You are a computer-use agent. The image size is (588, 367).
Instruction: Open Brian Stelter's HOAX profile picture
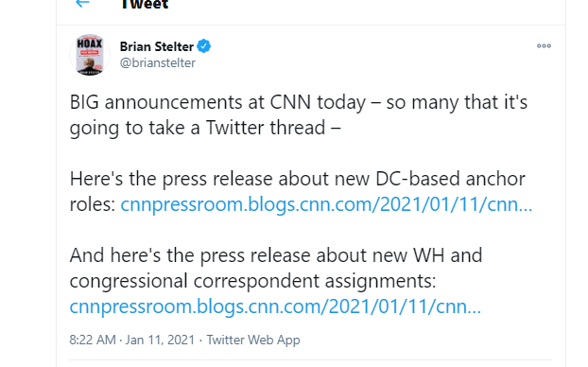[x=90, y=55]
